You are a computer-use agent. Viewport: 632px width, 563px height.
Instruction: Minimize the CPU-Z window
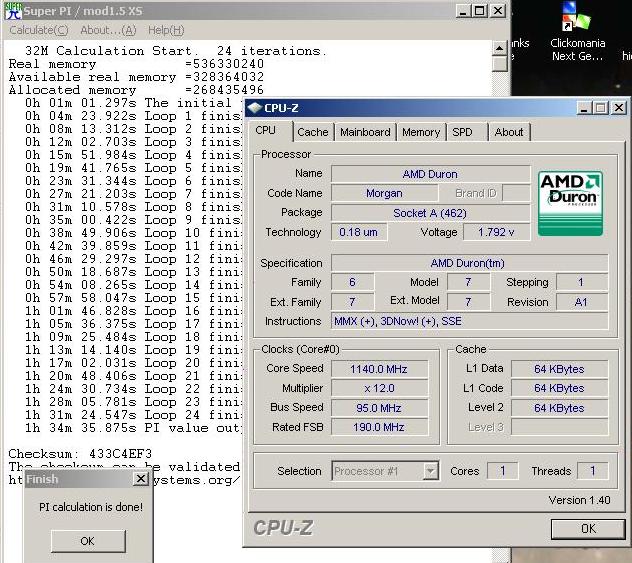(584, 108)
